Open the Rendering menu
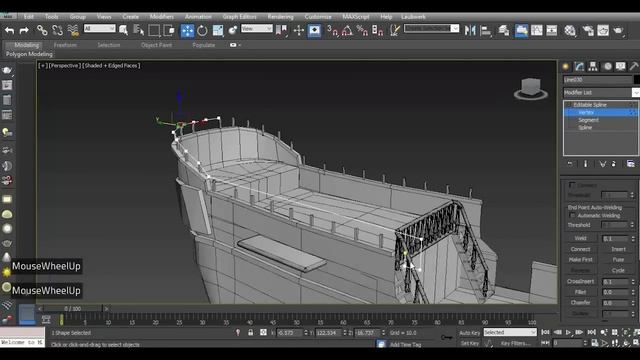The height and width of the screenshot is (360, 640). (280, 17)
